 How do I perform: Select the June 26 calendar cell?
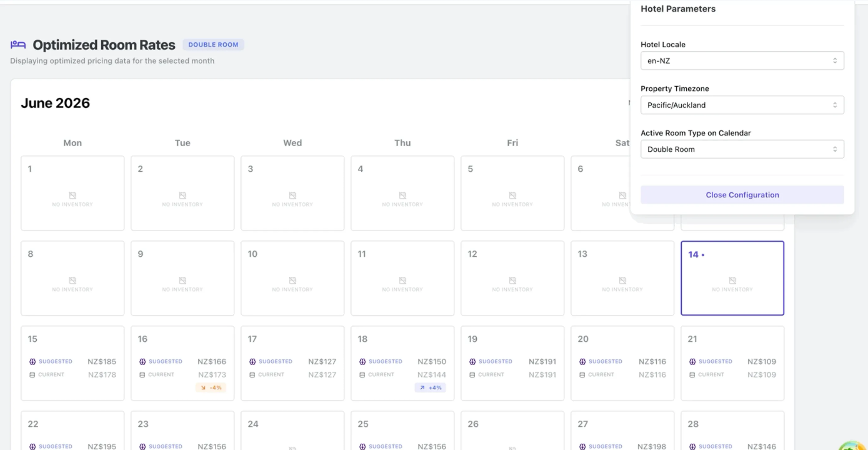[x=512, y=430]
